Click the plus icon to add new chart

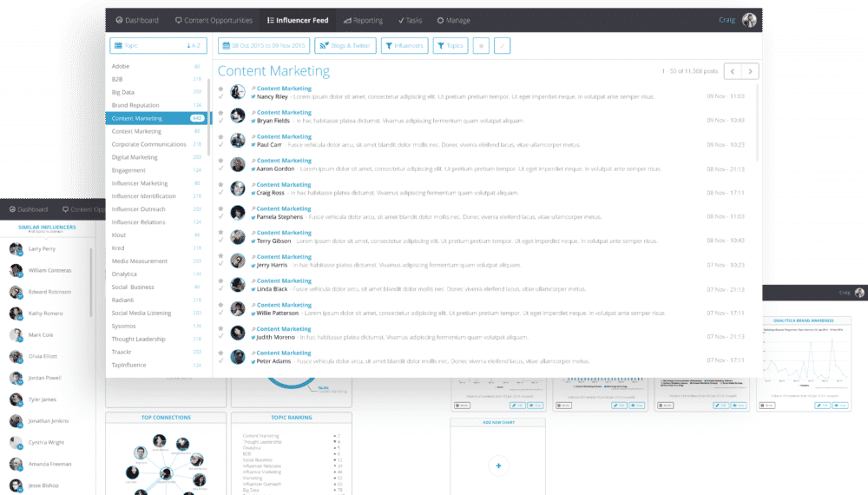(498, 466)
